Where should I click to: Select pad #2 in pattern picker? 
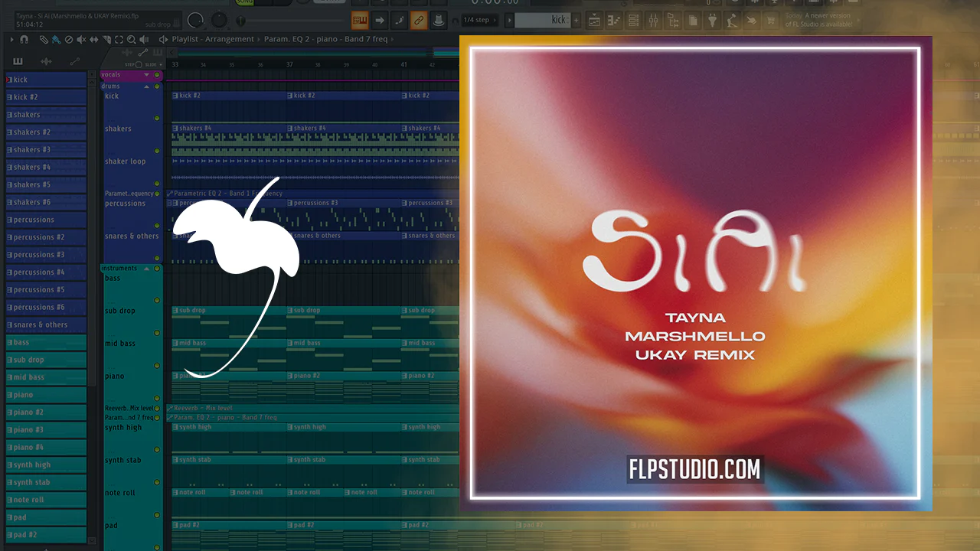[46, 535]
